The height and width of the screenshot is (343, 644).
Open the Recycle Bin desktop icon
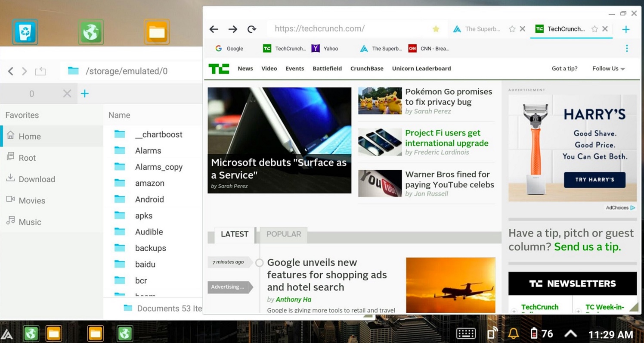pyautogui.click(x=25, y=32)
